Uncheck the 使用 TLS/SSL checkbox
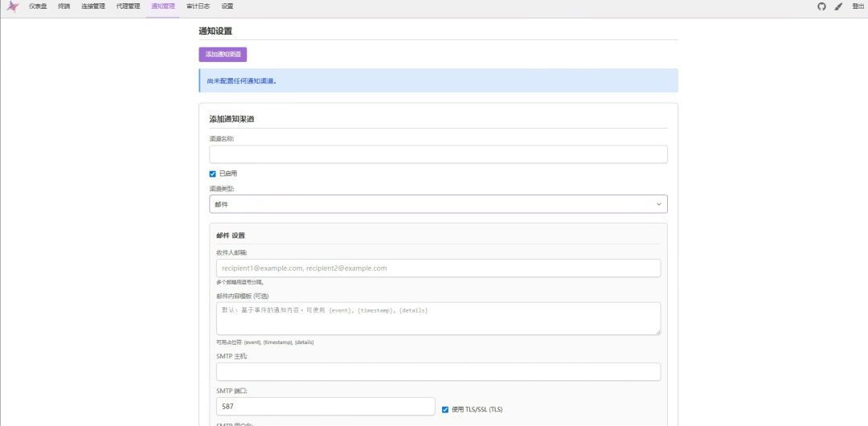The width and height of the screenshot is (868, 426). click(445, 409)
